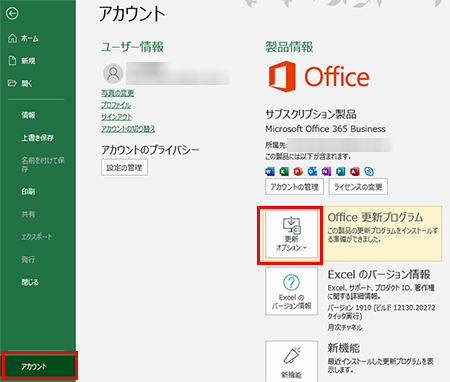450x382 pixels.
Task: Select 新規 (New) in the sidebar
Action: [22, 61]
